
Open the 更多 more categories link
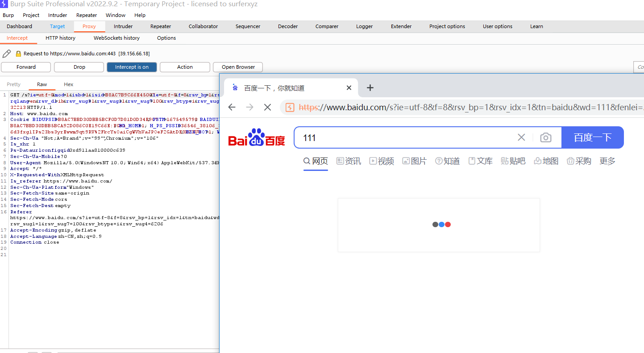pyautogui.click(x=607, y=161)
